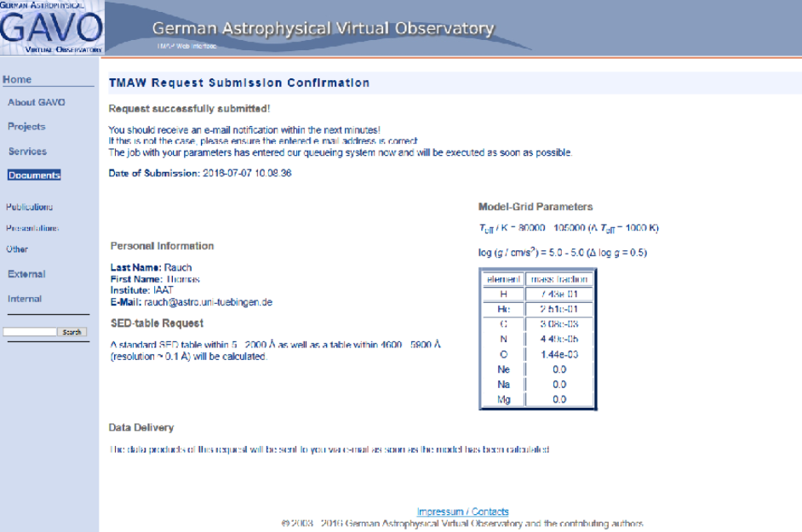Go to About GAVO page
This screenshot has height=532, width=802.
pos(36,102)
